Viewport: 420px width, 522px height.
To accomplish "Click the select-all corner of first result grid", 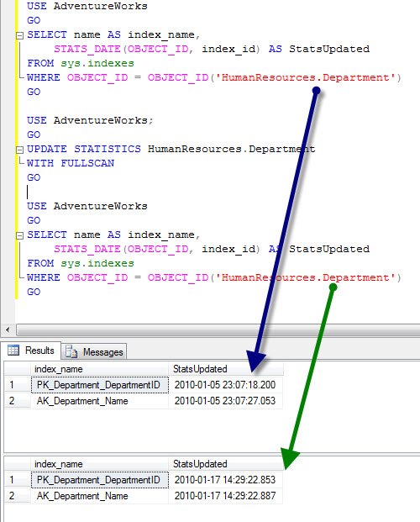I will click(18, 369).
